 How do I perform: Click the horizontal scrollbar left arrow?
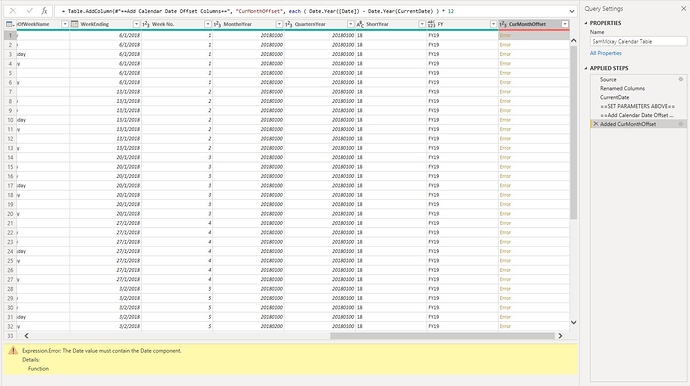[26, 336]
